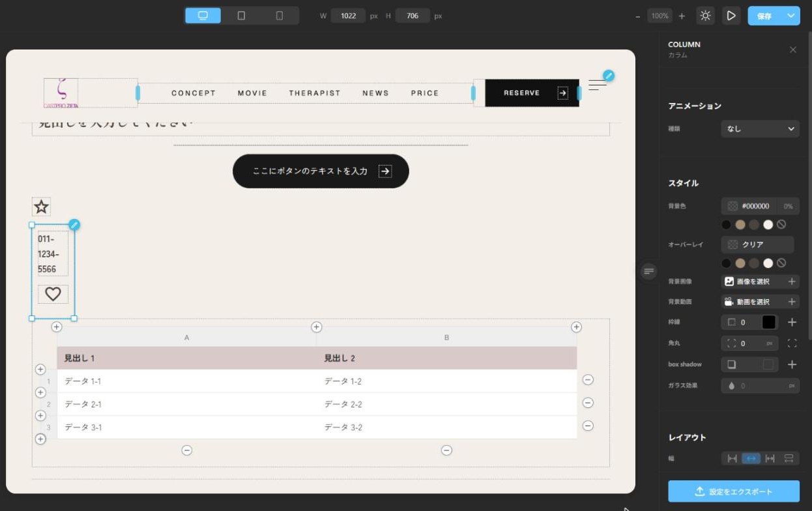Image resolution: width=812 pixels, height=511 pixels.
Task: Switch to tablet preview mode
Action: coord(241,16)
